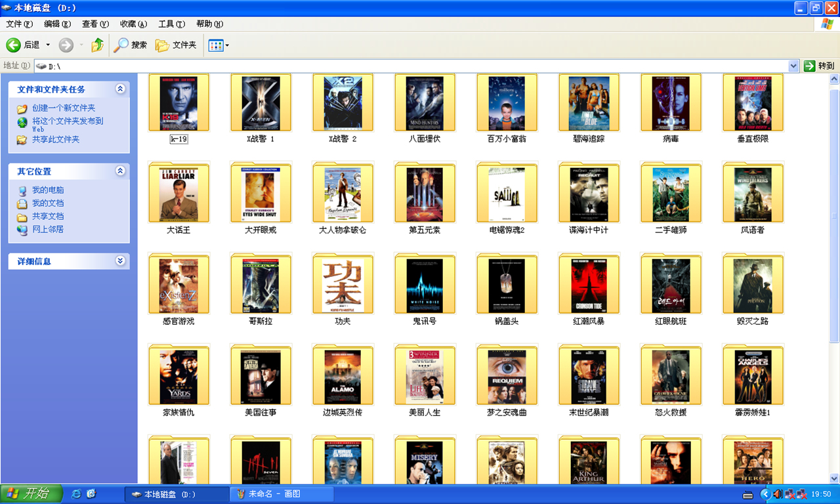This screenshot has width=840, height=504.
Task: Click the 红眼航班 folder thumbnail
Action: point(671,285)
